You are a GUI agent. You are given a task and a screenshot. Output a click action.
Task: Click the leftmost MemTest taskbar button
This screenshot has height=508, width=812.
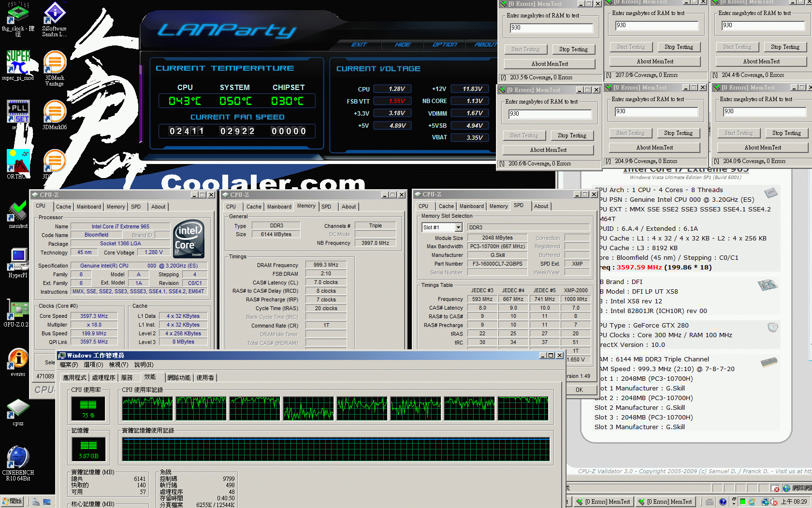[x=604, y=502]
